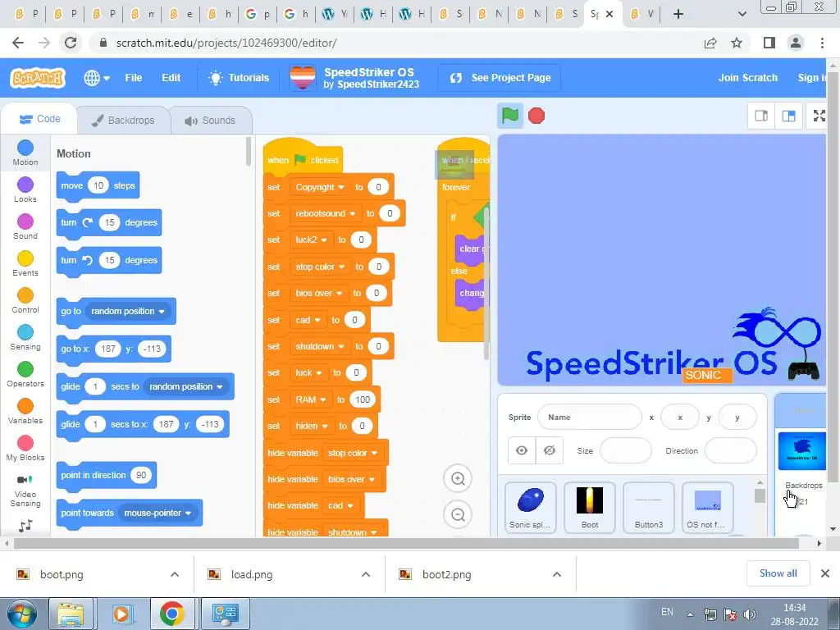Select the Boot sprite thumbnail
Viewport: 840px width, 630px height.
coord(589,507)
